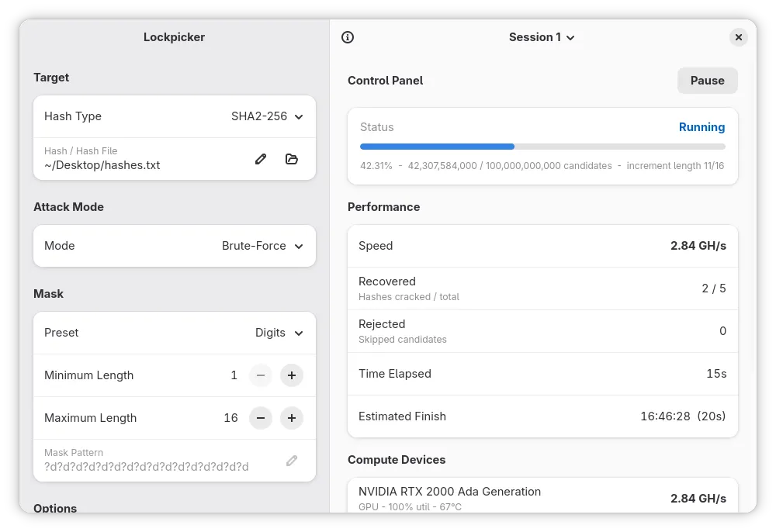The height and width of the screenshot is (532, 776).
Task: Click the Lockpicker title
Action: pyautogui.click(x=174, y=37)
